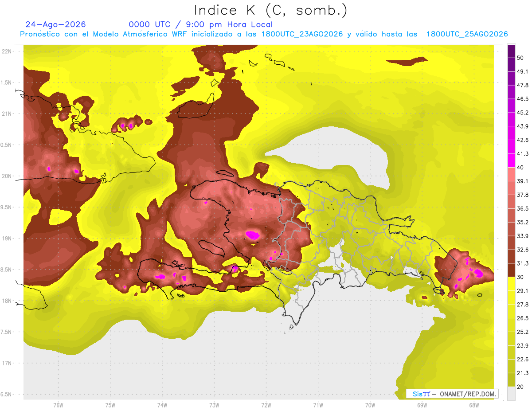Click the "35.2" colorbar value

[523, 222]
